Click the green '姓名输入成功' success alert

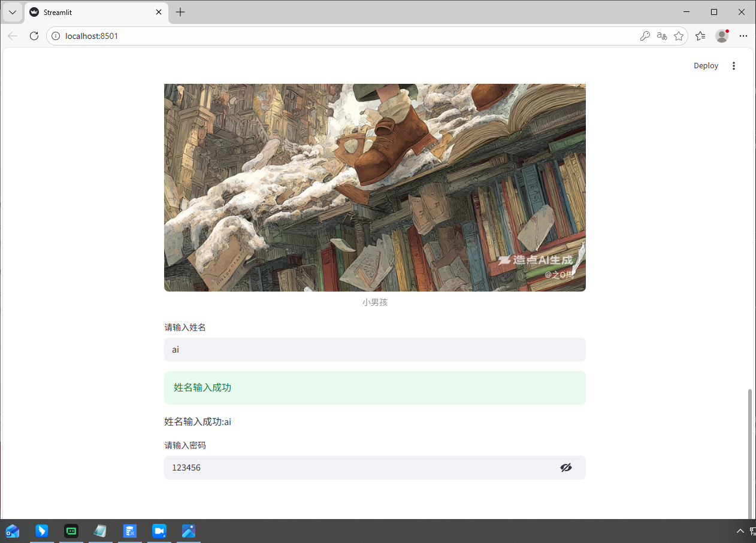coord(375,388)
